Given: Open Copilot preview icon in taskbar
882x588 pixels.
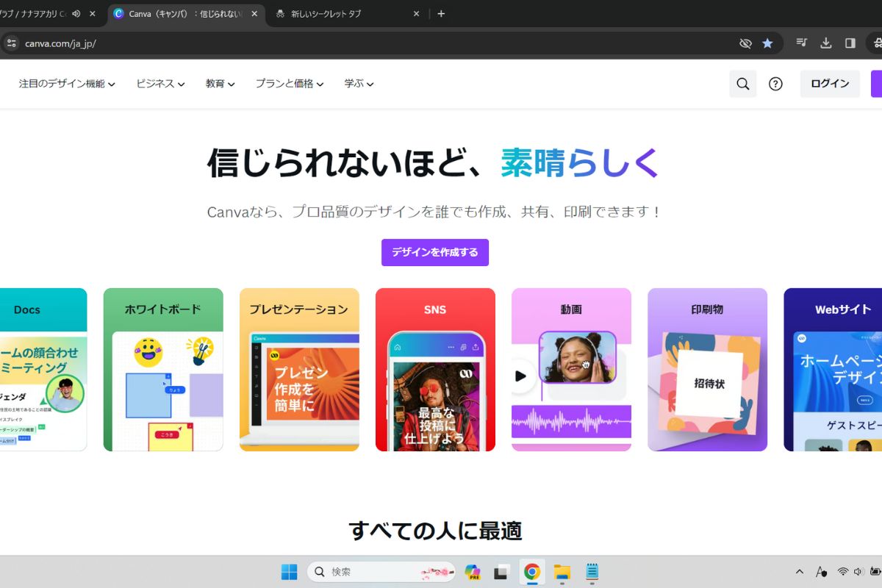Looking at the screenshot, I should tap(473, 572).
